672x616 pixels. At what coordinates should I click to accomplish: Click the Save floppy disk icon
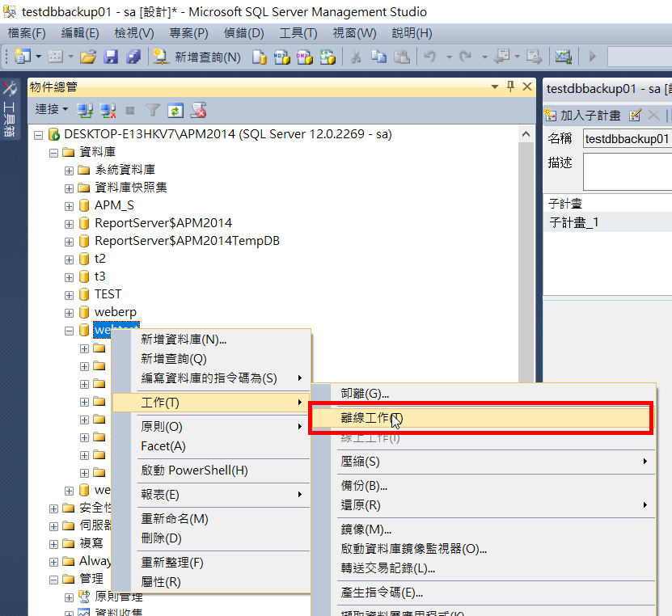(111, 57)
